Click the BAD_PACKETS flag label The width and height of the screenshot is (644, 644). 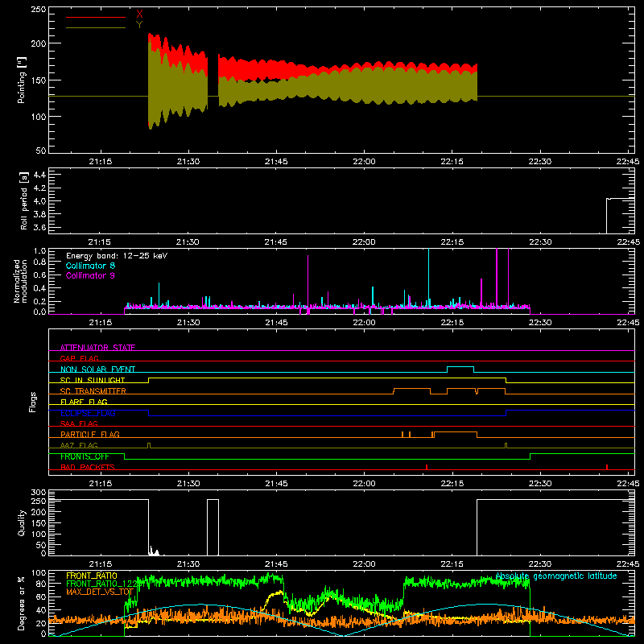[88, 467]
